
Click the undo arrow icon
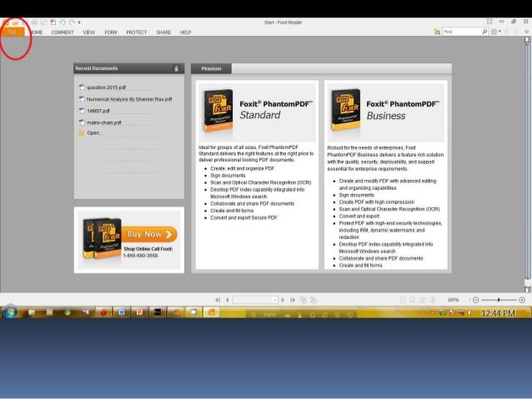point(63,22)
